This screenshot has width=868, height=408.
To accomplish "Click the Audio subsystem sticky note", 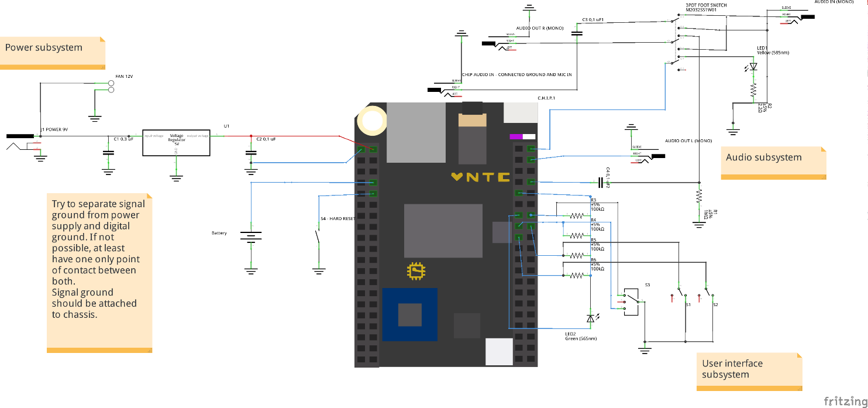I will click(772, 159).
